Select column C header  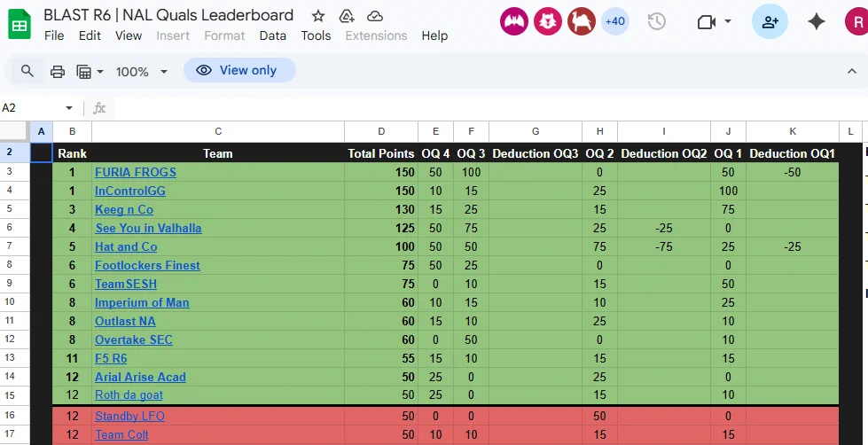(218, 132)
